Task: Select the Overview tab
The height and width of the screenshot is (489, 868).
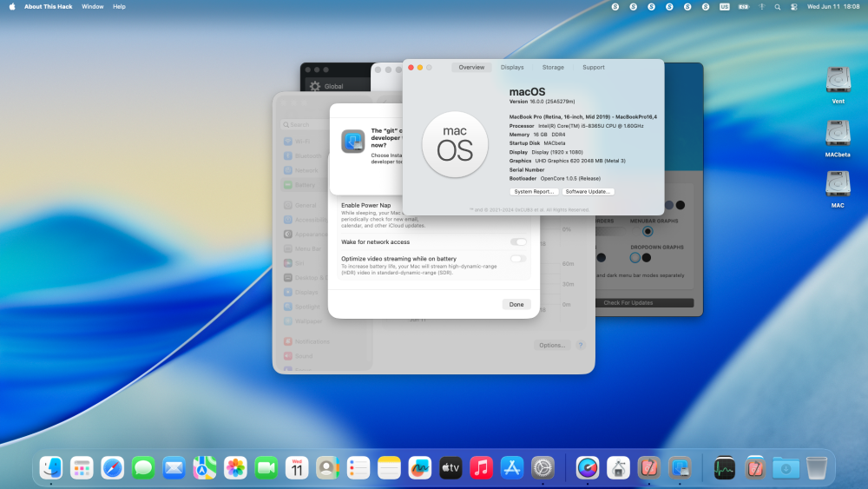Action: click(x=471, y=67)
